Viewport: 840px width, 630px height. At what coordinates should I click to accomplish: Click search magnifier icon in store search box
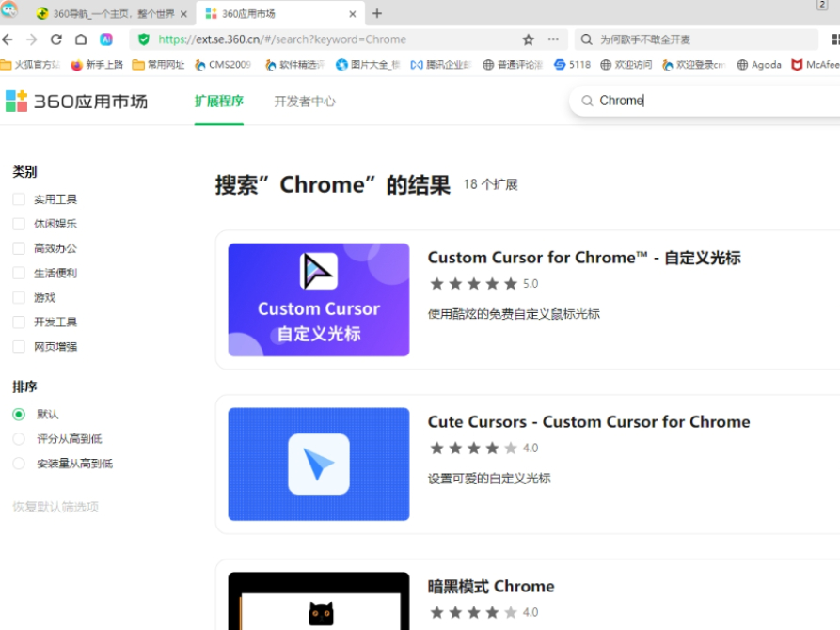point(587,101)
